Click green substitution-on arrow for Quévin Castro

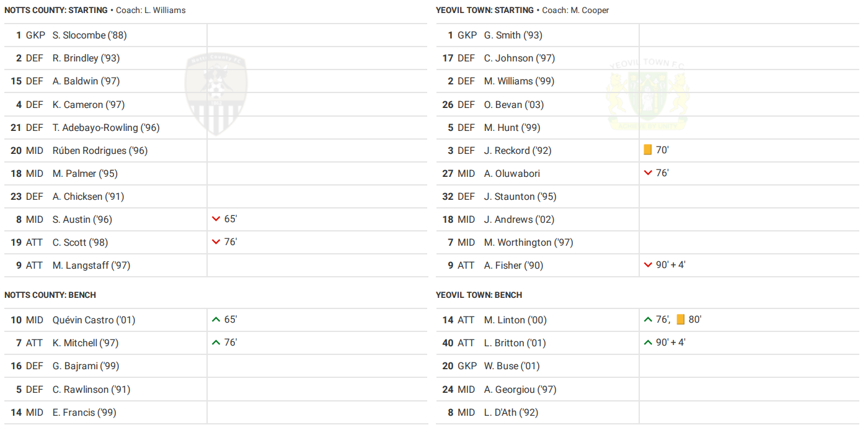[216, 320]
